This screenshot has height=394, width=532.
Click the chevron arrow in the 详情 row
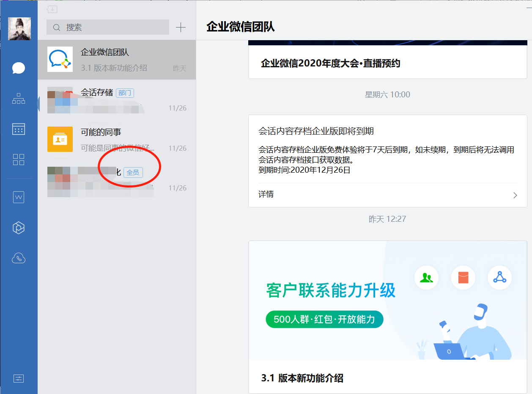(x=515, y=195)
